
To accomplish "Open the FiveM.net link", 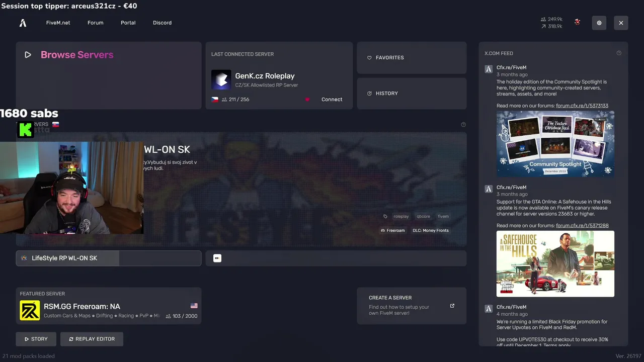I will point(58,23).
